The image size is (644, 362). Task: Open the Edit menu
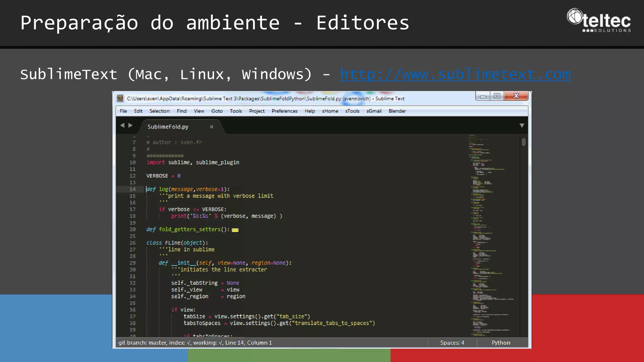[138, 111]
